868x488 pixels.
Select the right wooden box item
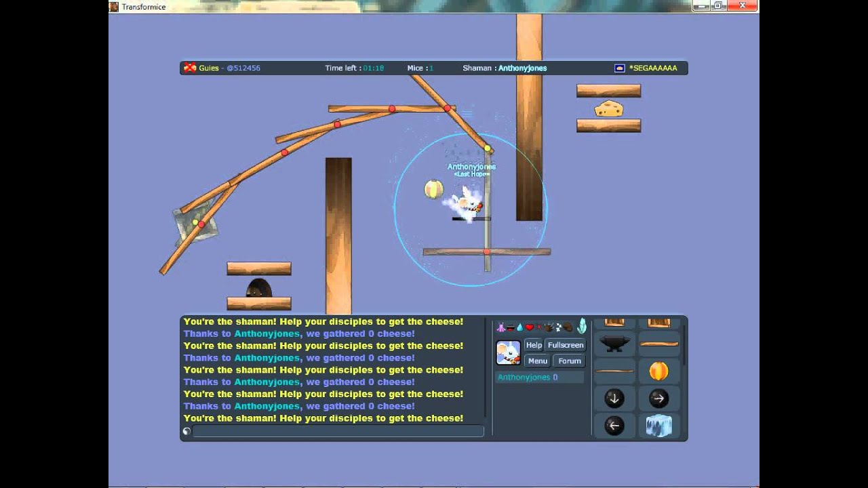pos(658,323)
